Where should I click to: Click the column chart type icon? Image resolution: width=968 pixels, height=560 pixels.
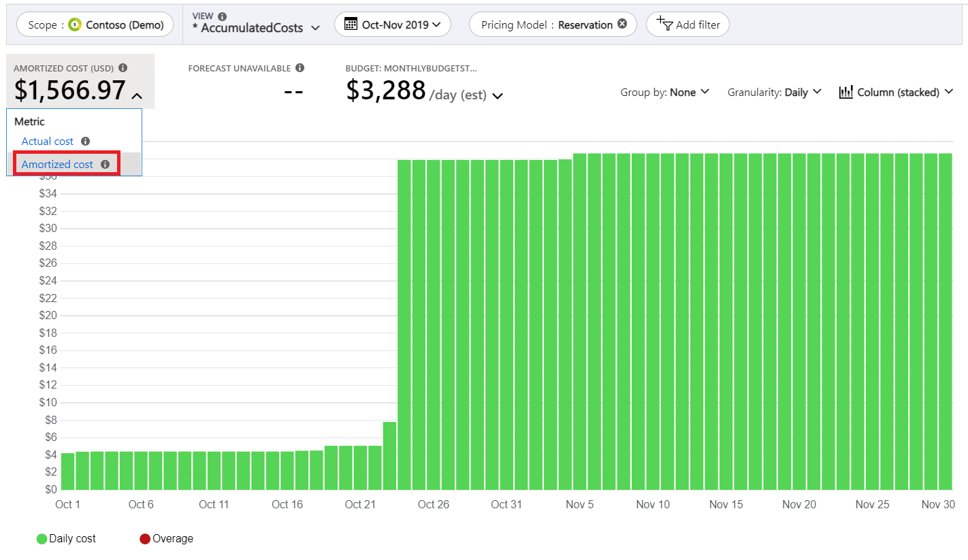(x=846, y=92)
